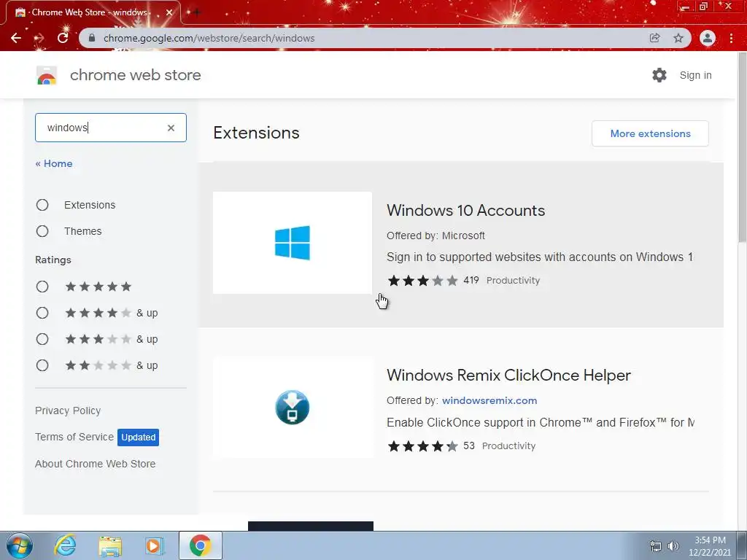Open Windows Explorer folder in taskbar
Viewport: 747px width, 560px height.
(110, 545)
